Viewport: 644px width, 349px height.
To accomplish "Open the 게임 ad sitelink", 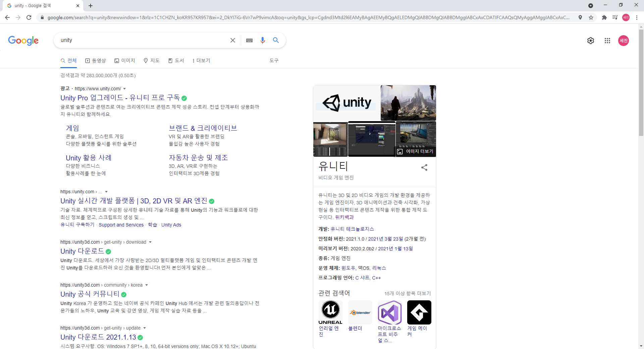I will coord(72,128).
